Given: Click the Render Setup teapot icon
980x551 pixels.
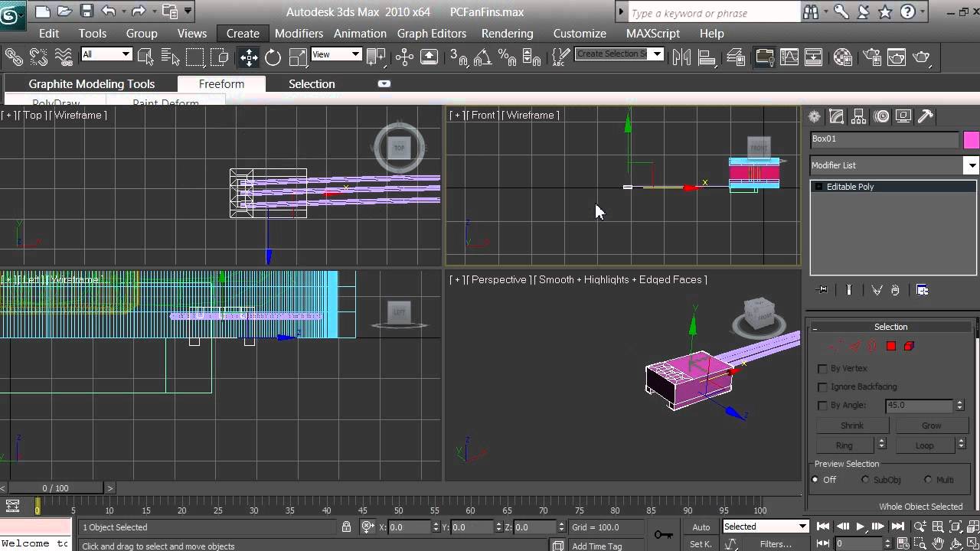Looking at the screenshot, I should tap(871, 57).
